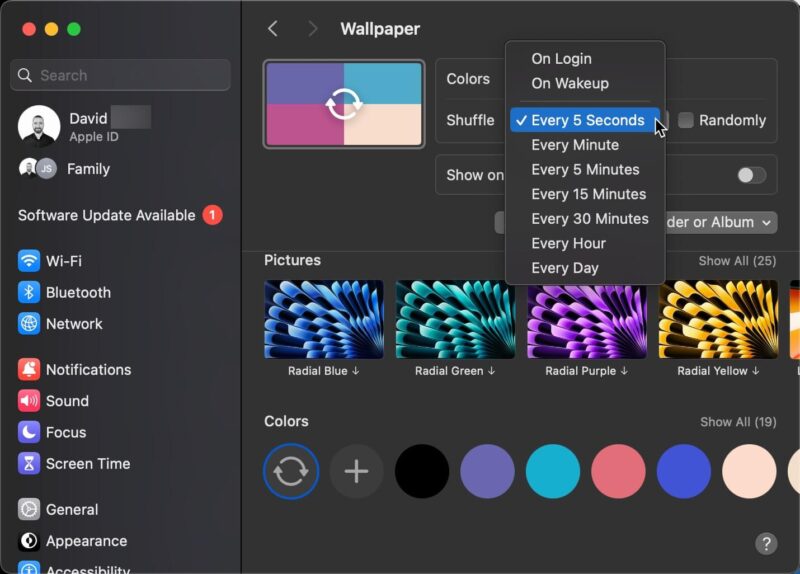Choose Every Minute shuffle interval
Viewport: 800px width, 574px height.
pos(585,145)
